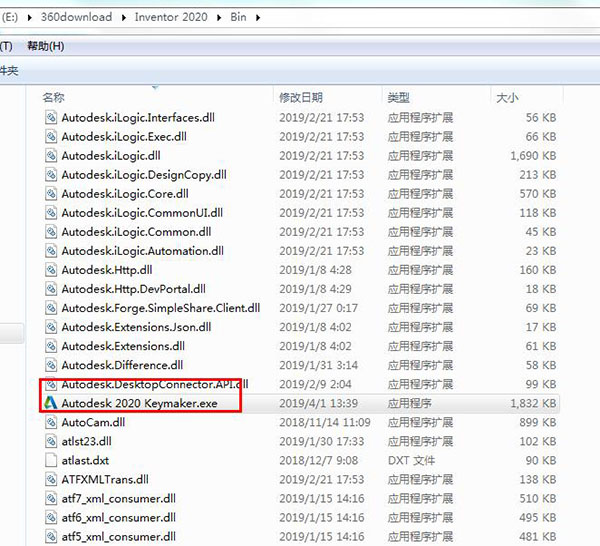Click the Autodesk 2020 Keymaker.exe application icon

coord(50,403)
